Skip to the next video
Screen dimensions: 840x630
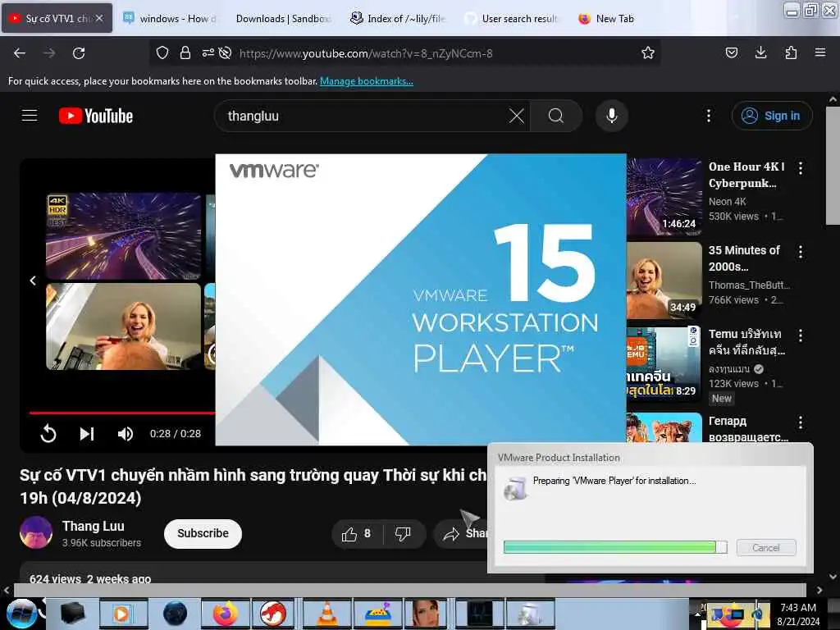87,433
